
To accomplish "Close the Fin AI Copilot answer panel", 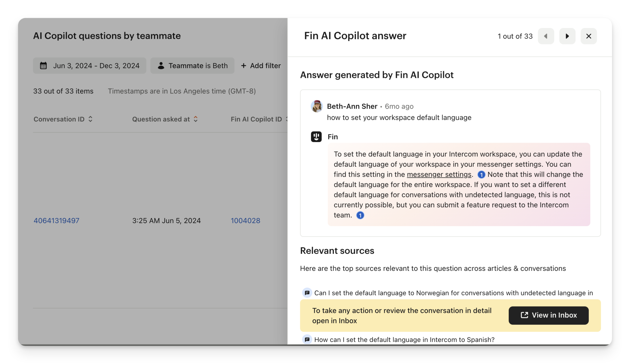I will point(588,36).
